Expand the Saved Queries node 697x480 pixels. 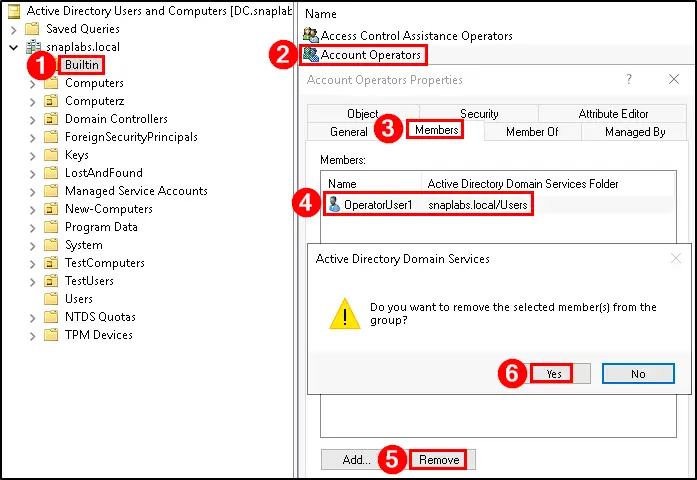(x=14, y=30)
